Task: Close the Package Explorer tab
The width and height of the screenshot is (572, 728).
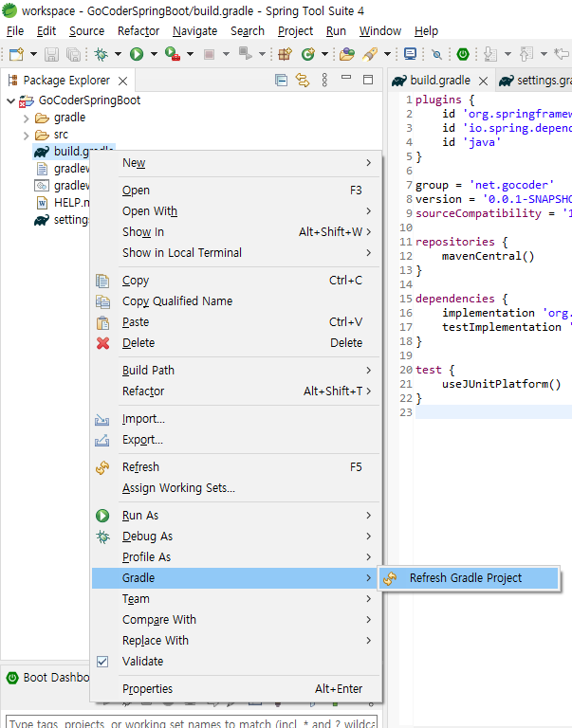Action: pyautogui.click(x=122, y=82)
